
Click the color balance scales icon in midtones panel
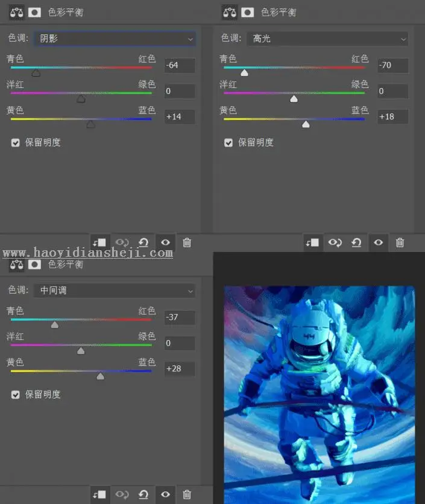click(x=16, y=265)
